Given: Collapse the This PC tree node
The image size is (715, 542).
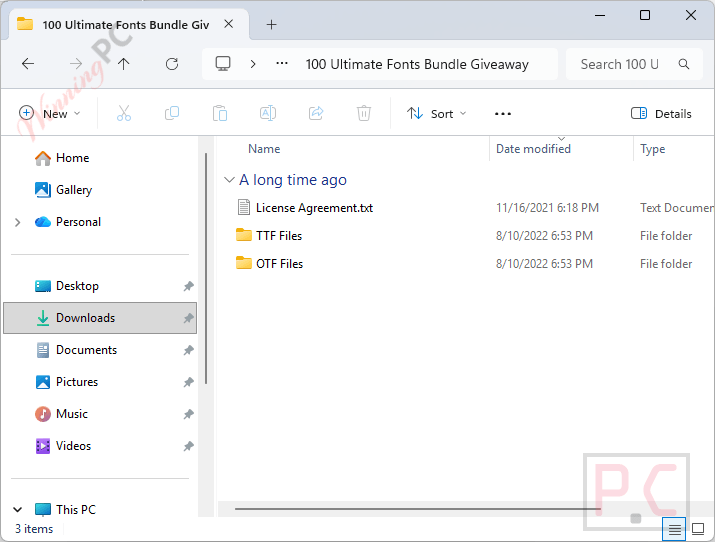Looking at the screenshot, I should 18,510.
